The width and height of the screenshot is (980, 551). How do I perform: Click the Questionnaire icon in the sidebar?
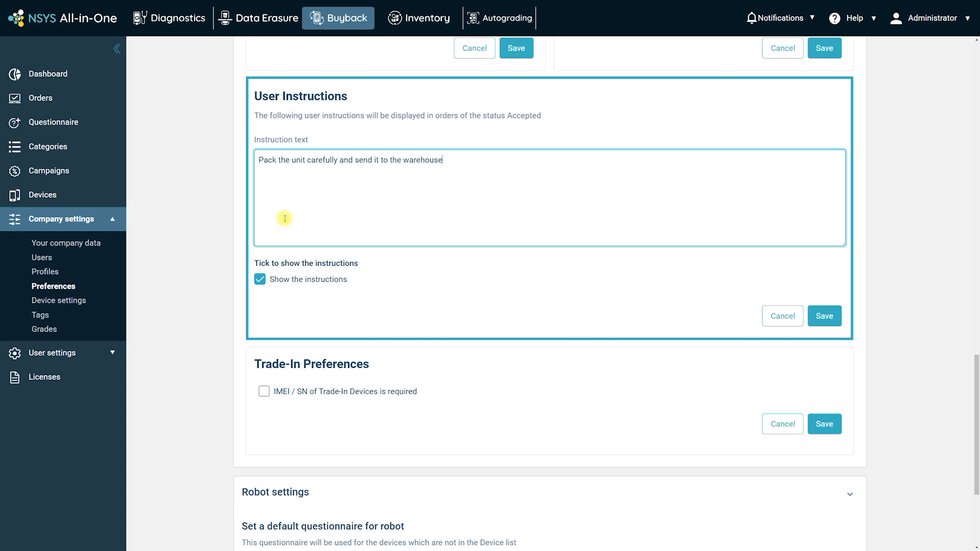coord(15,122)
